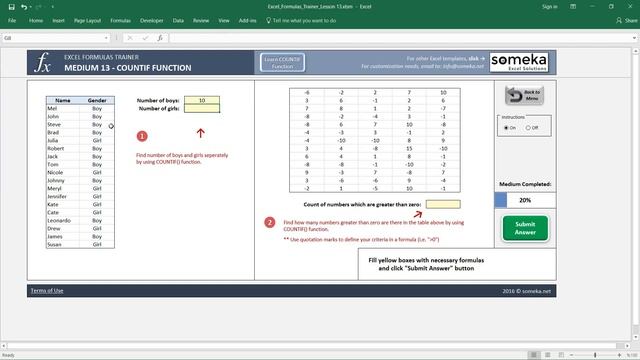Viewport: 640px width, 360px height.
Task: Click the Submit Answer button
Action: click(x=525, y=228)
